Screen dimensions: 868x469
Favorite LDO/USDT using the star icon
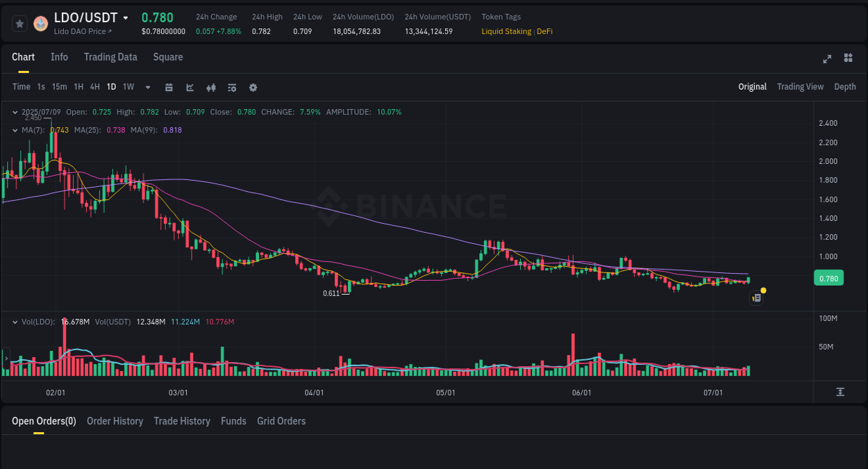pyautogui.click(x=19, y=23)
